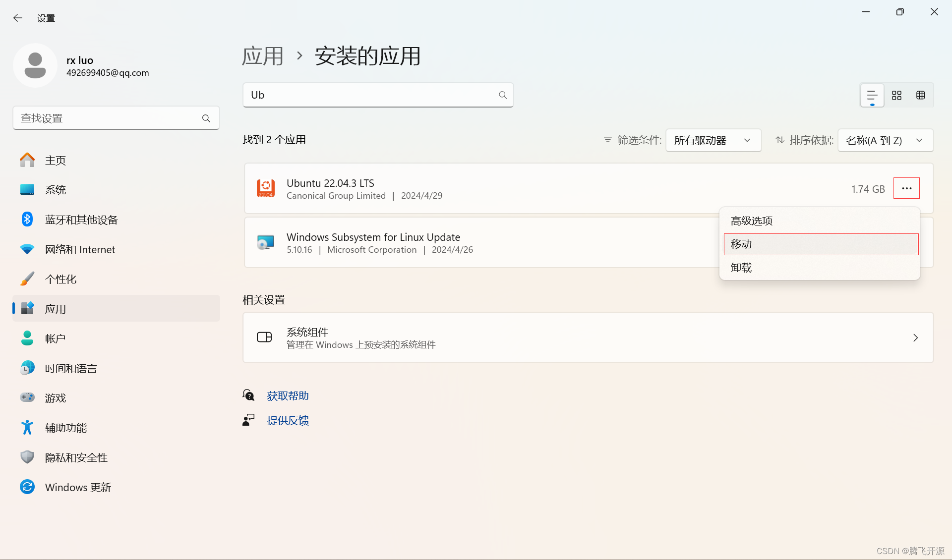Open Personalization settings in the sidebar
The height and width of the screenshot is (560, 952).
(60, 279)
